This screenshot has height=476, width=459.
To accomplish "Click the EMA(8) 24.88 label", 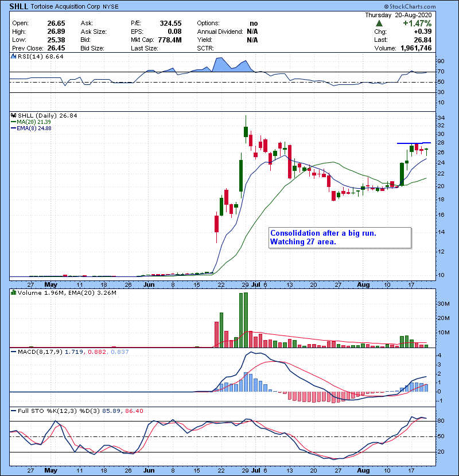I will coord(34,128).
